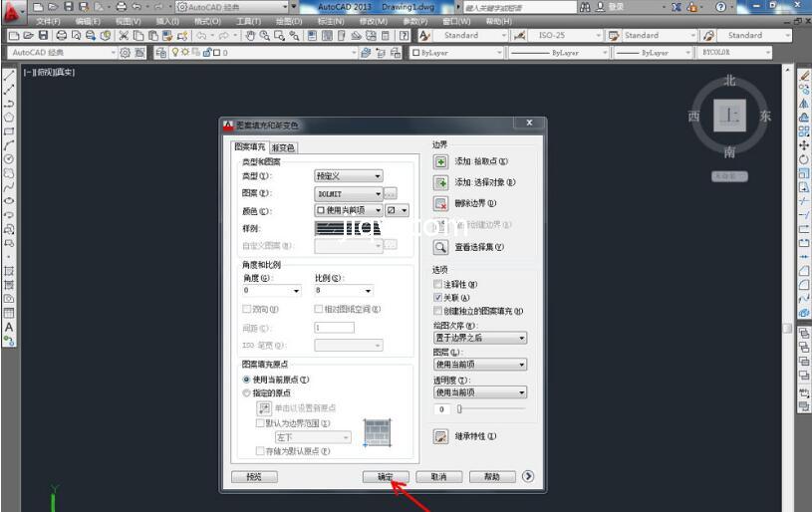Toggle Default to boundary extents (默认为边界范围) checkbox
Viewport: 812px width, 512px height.
point(260,423)
